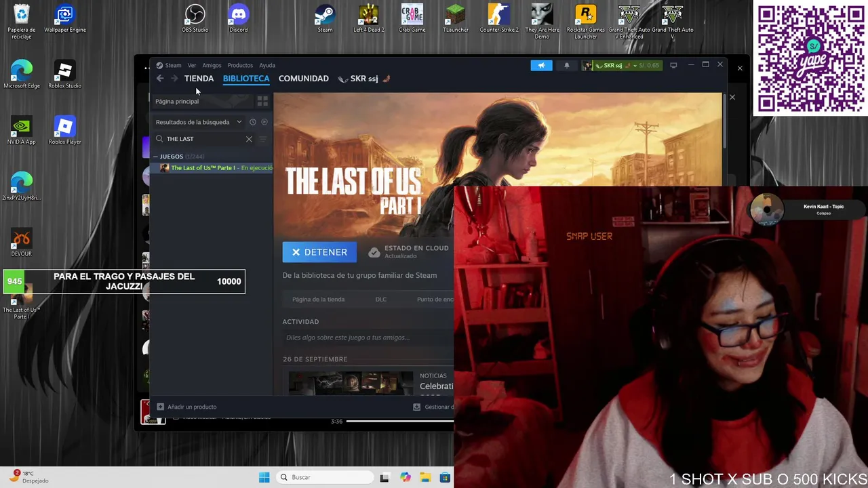Screen dimensions: 868x488
Task: Click the DETENER button
Action: coord(319,252)
